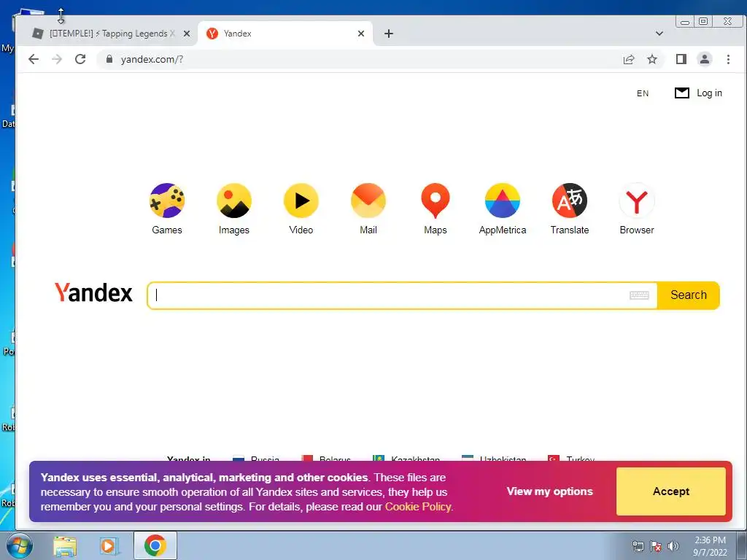Open the Action Center flag tray icon
This screenshot has height=560, width=747.
pyautogui.click(x=656, y=546)
